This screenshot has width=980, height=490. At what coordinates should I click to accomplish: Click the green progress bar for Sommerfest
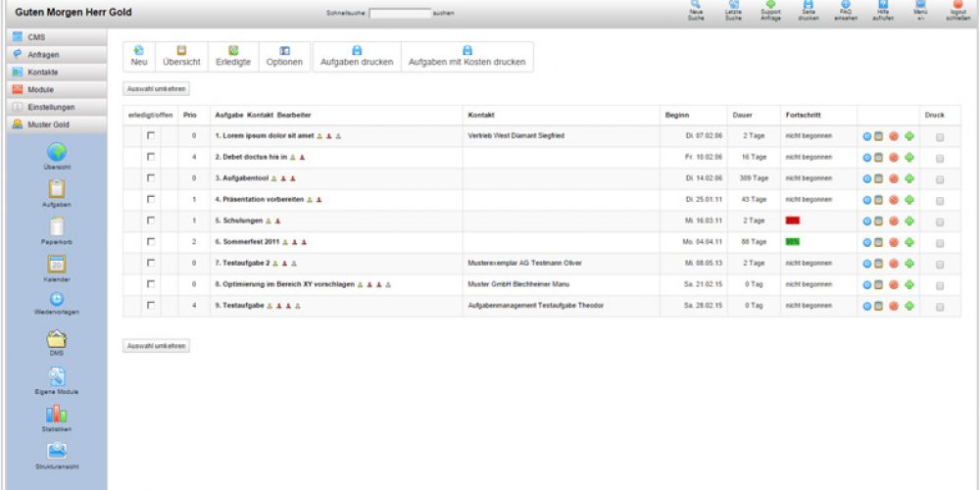pos(793,242)
